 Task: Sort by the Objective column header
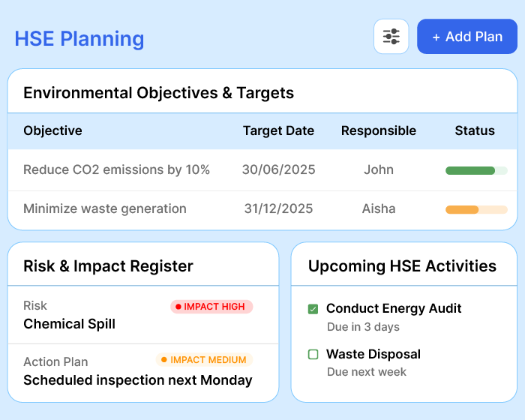52,130
